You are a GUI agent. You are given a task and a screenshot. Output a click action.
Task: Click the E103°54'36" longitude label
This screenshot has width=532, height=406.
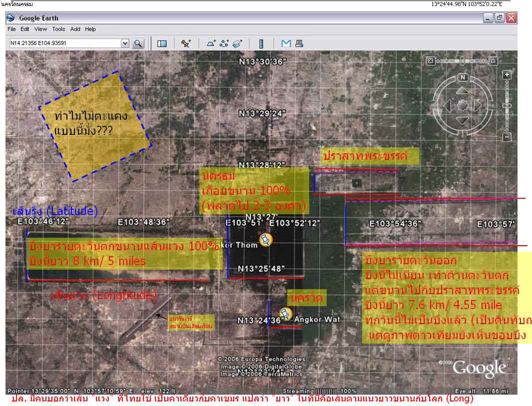395,224
